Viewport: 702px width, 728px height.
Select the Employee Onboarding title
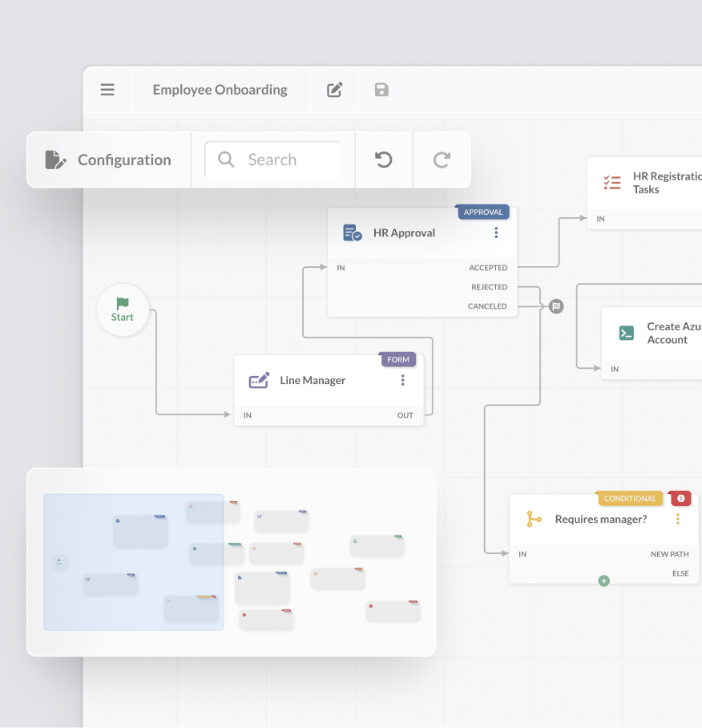[220, 90]
